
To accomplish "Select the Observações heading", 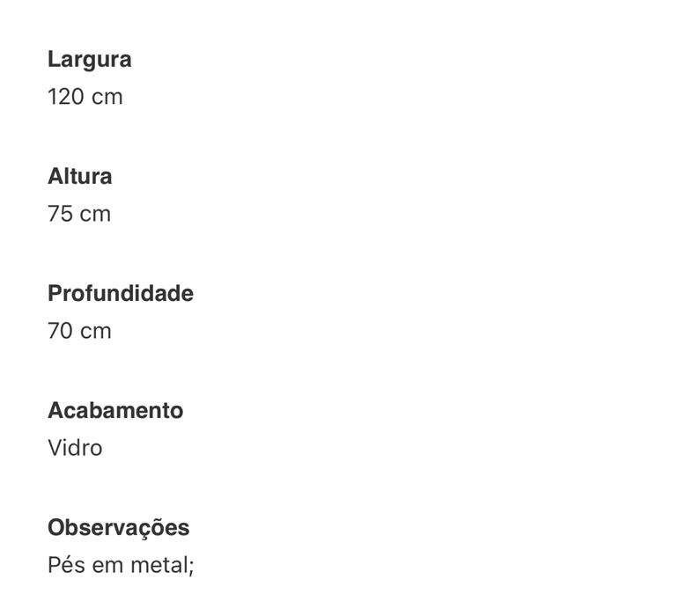I will (x=118, y=528).
